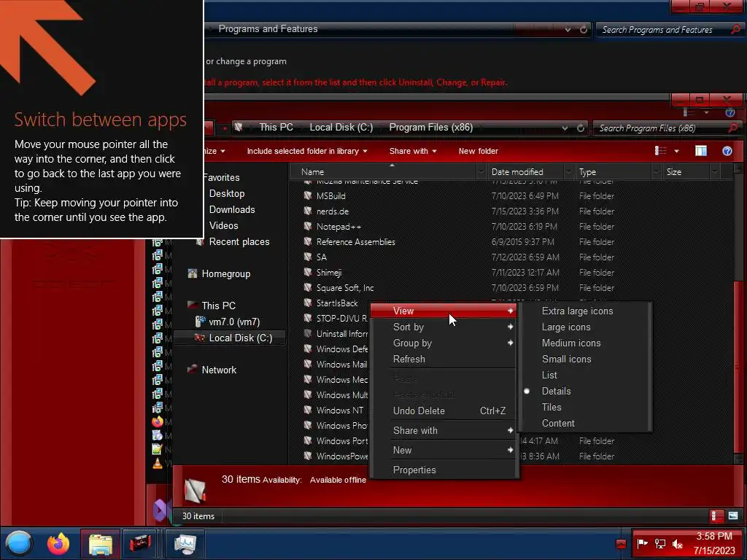Image resolution: width=747 pixels, height=560 pixels.
Task: Click Program Files (x86) breadcrumb segment
Action: (x=431, y=127)
